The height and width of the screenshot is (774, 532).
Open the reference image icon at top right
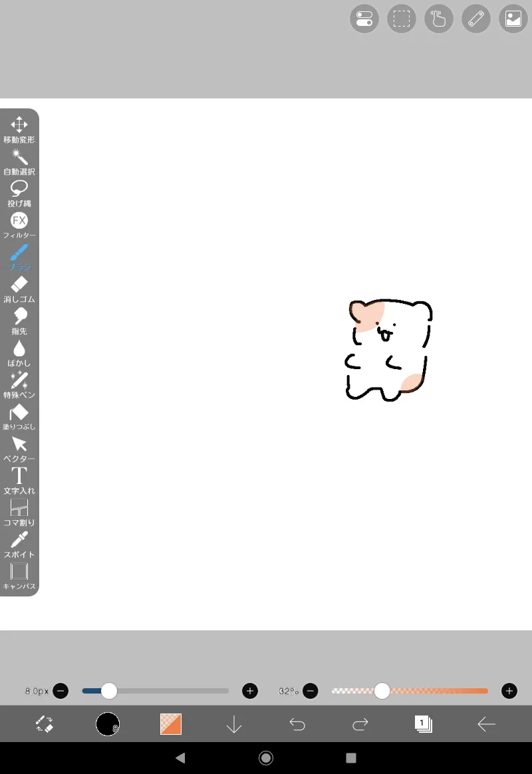[x=513, y=19]
